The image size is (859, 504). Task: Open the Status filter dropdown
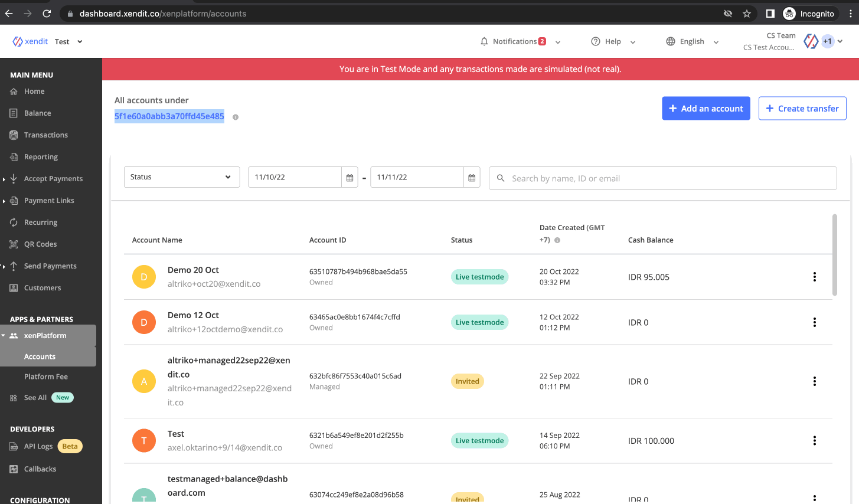pyautogui.click(x=181, y=177)
